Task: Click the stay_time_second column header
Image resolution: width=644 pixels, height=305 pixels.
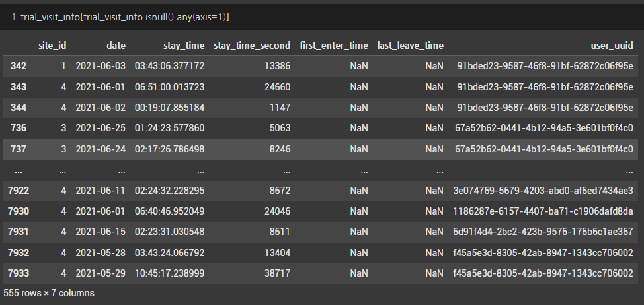Action: (x=252, y=46)
